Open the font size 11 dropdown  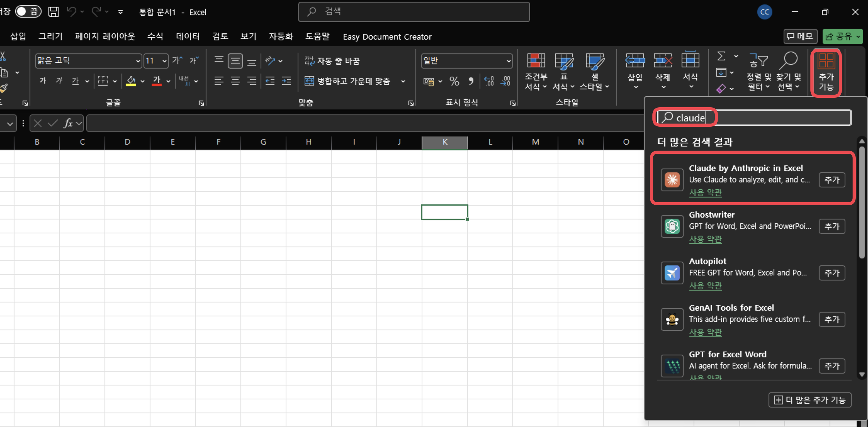pyautogui.click(x=164, y=61)
